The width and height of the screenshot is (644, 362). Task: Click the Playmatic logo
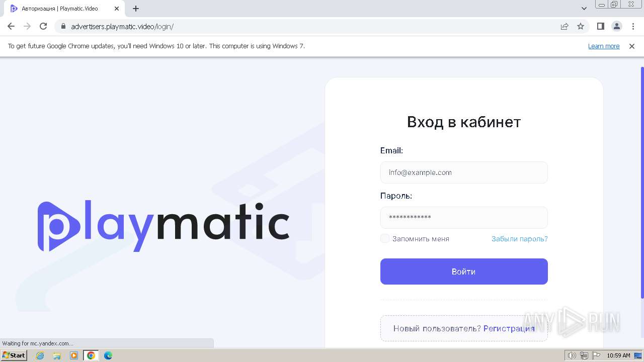[164, 226]
